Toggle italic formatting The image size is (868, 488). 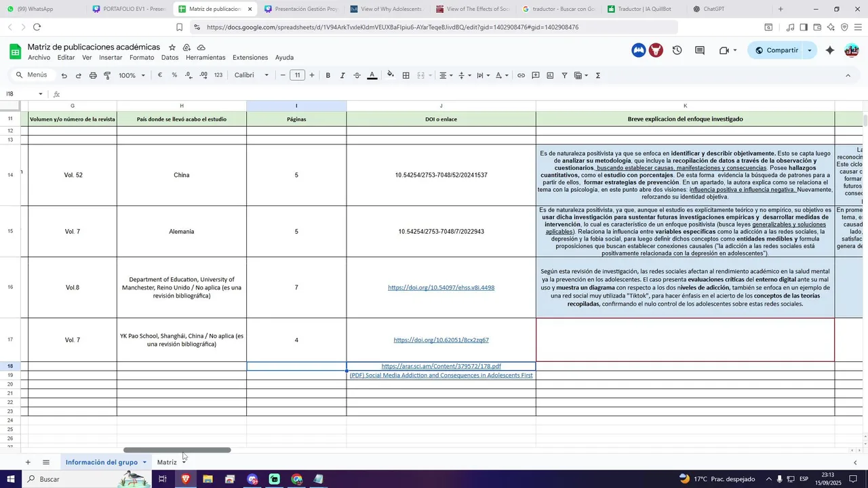click(x=342, y=75)
